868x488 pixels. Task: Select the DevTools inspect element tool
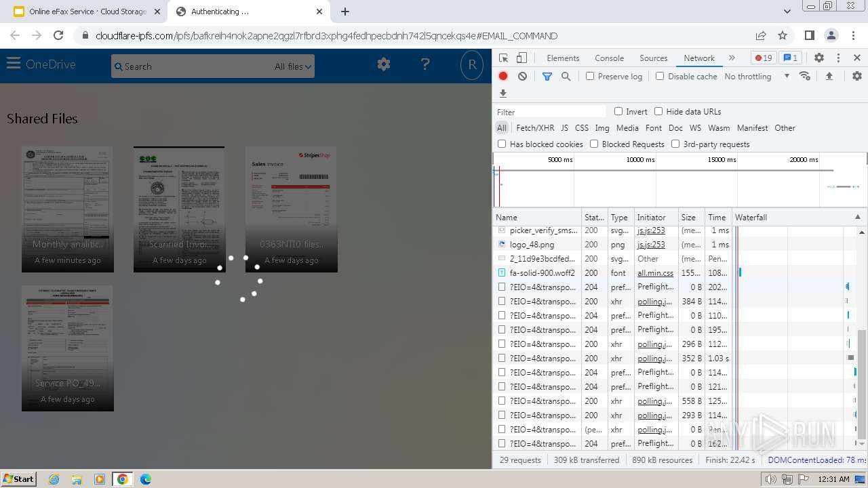tap(503, 58)
